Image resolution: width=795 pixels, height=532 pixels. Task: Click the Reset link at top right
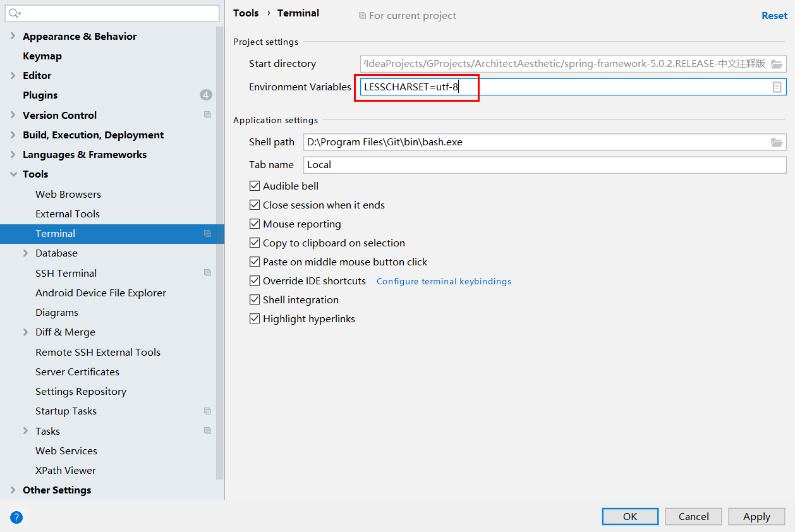pos(774,16)
